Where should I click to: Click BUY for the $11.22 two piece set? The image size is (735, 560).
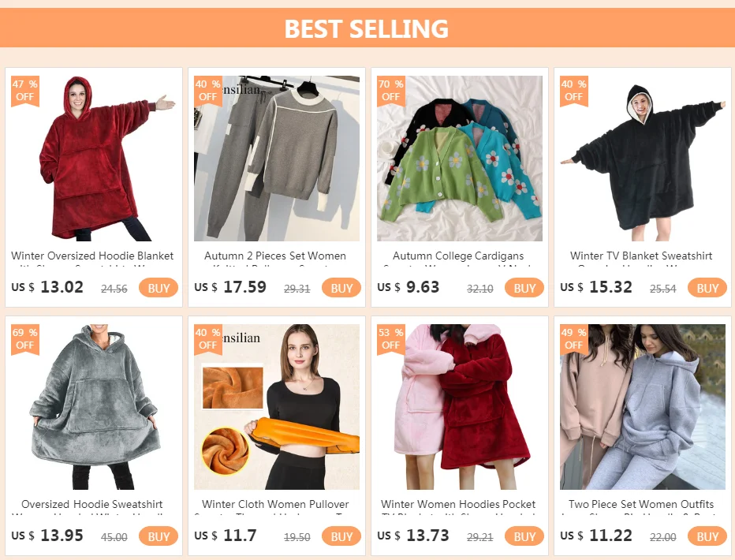coord(707,536)
